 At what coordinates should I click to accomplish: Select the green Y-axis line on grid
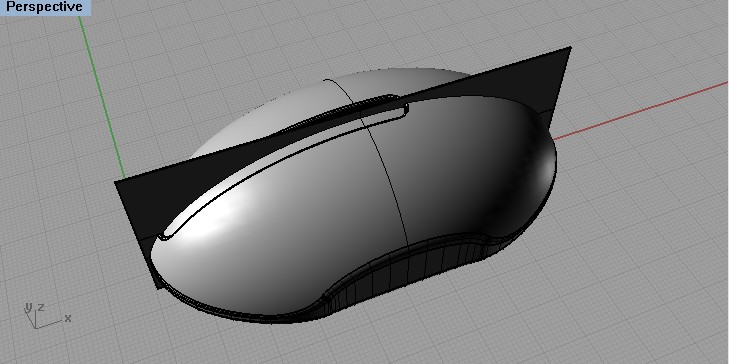[102, 97]
